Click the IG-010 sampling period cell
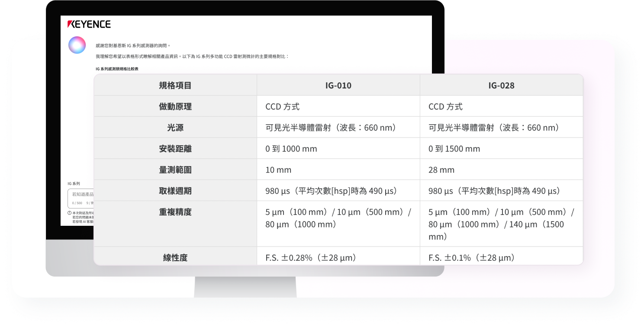Image resolution: width=644 pixels, height=327 pixels. click(338, 191)
